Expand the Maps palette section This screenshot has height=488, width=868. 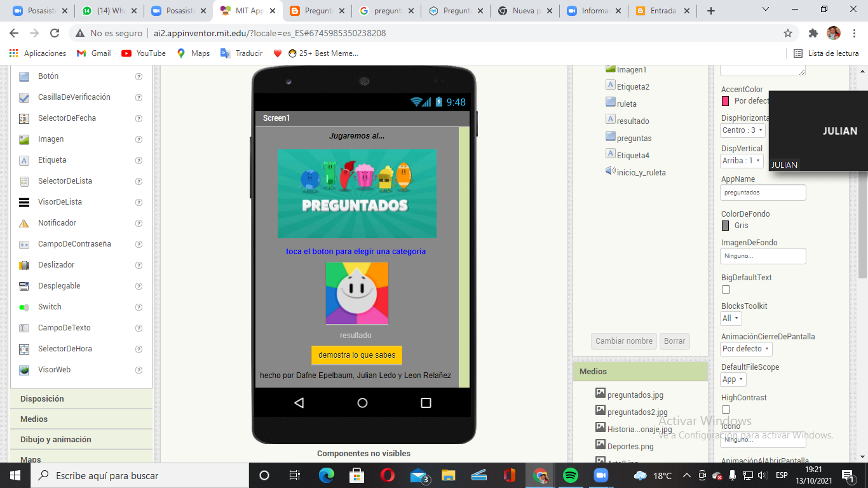point(81,458)
